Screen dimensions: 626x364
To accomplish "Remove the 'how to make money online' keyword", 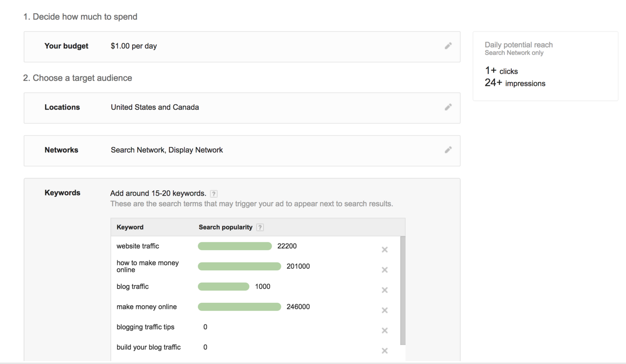I will click(x=385, y=270).
